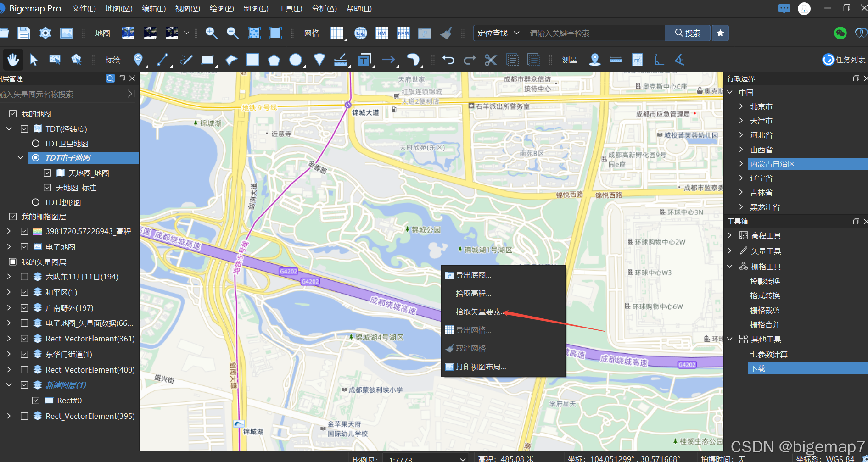Open the 文件(F) menu
The height and width of the screenshot is (462, 868).
coord(84,9)
